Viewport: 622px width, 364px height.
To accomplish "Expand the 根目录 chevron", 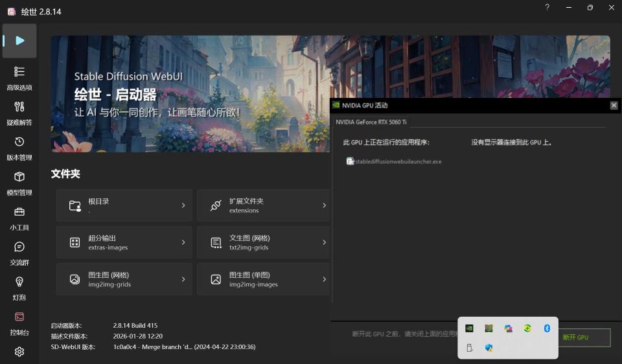I will [x=183, y=205].
